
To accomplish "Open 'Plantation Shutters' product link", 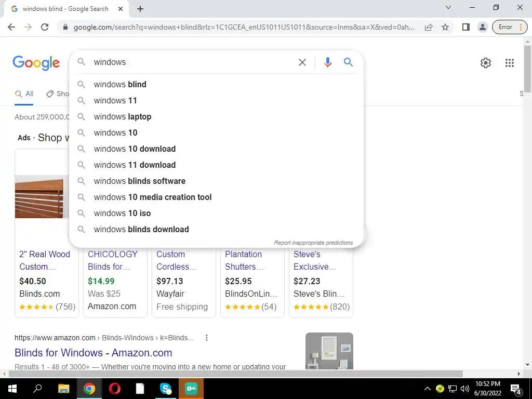I will tap(244, 260).
